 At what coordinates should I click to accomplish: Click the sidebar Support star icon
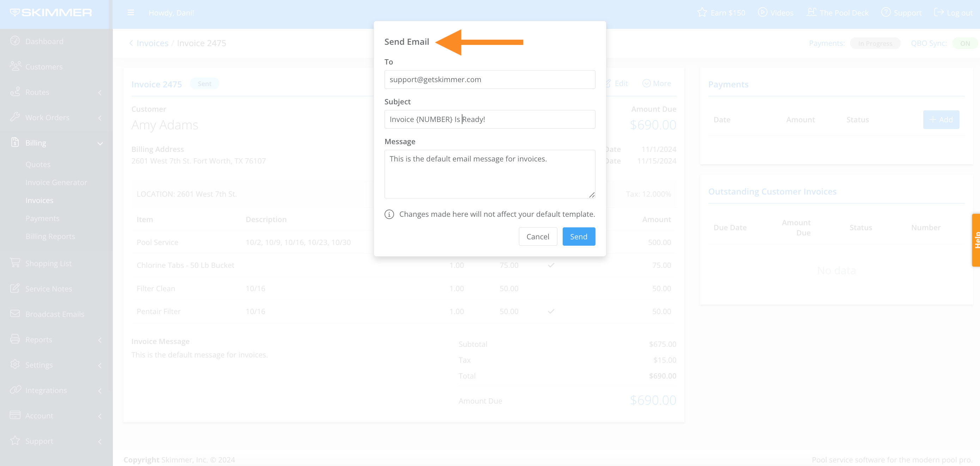[15, 441]
